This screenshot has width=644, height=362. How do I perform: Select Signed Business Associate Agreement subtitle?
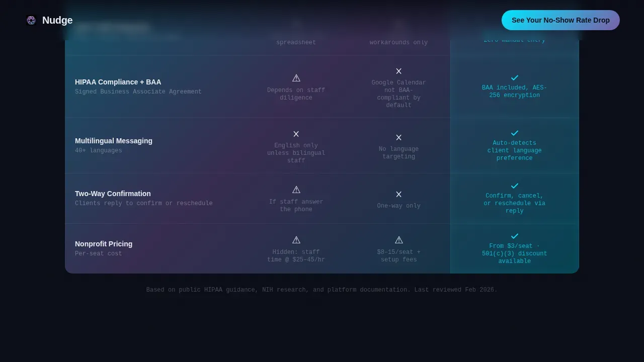pos(138,92)
